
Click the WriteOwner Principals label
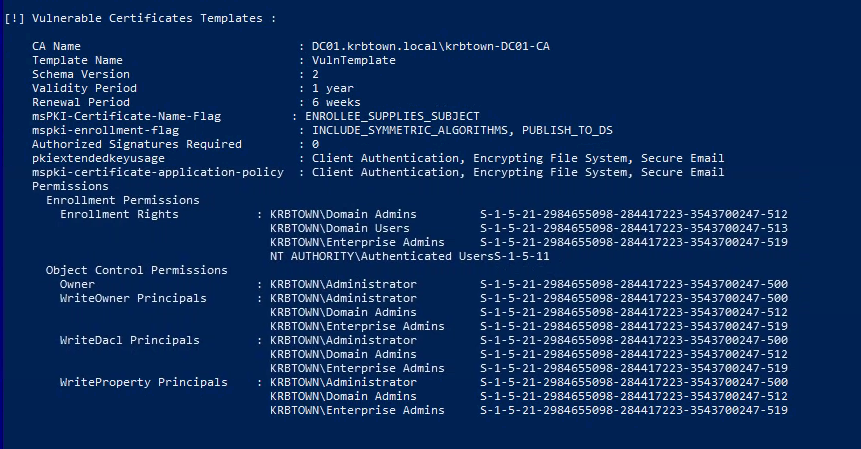tap(133, 298)
